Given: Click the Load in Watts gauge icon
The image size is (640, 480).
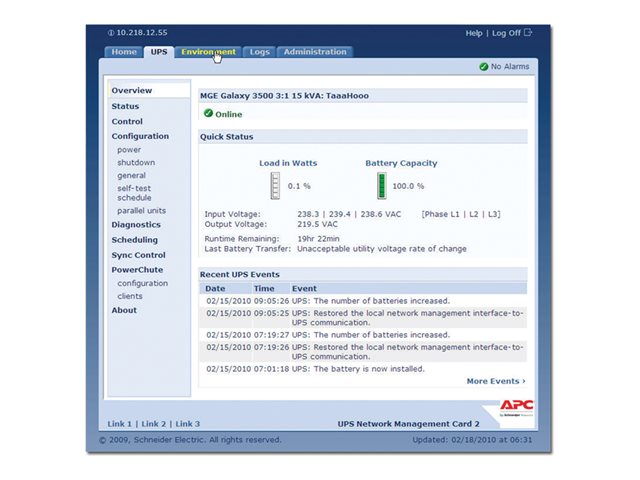Looking at the screenshot, I should pyautogui.click(x=276, y=186).
